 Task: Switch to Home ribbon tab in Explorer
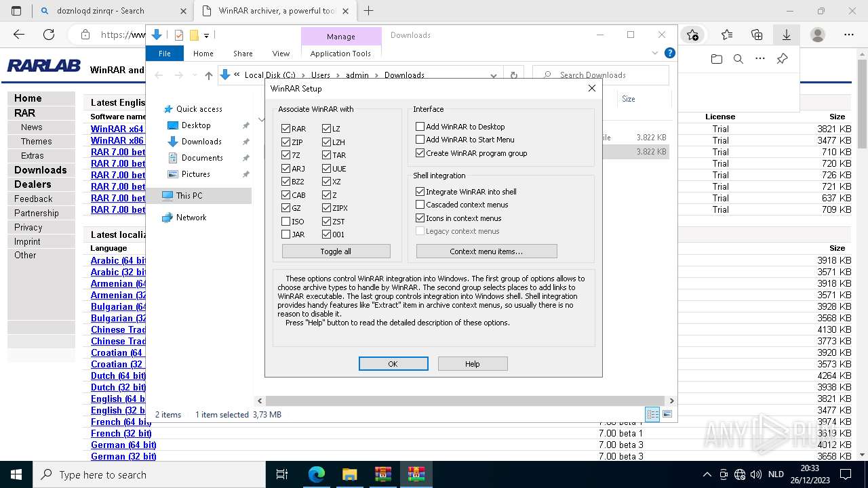[x=203, y=54]
